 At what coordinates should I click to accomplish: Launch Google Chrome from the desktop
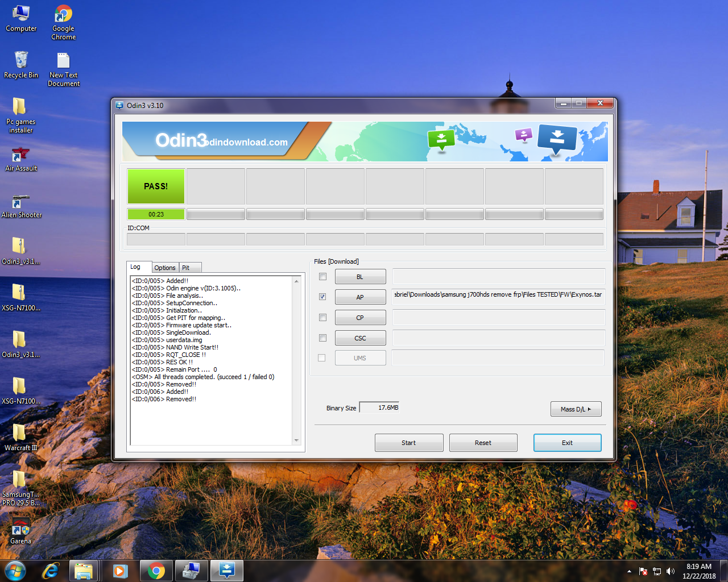pyautogui.click(x=63, y=23)
